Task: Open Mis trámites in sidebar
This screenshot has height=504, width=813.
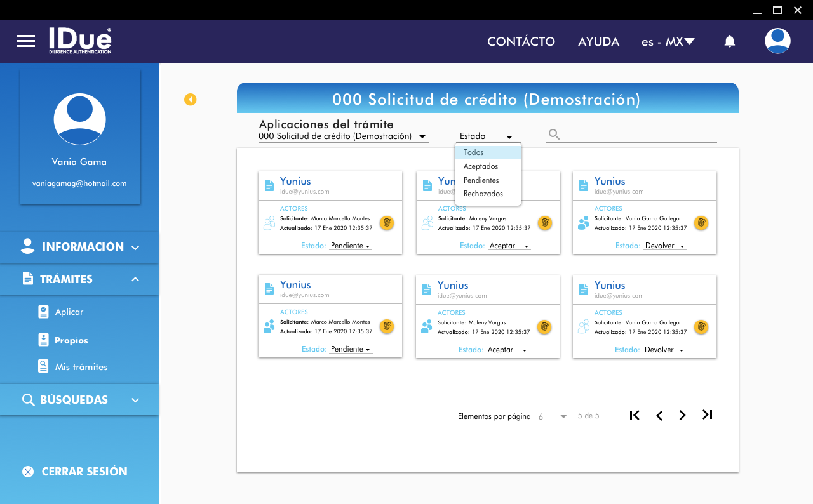Action: [81, 367]
